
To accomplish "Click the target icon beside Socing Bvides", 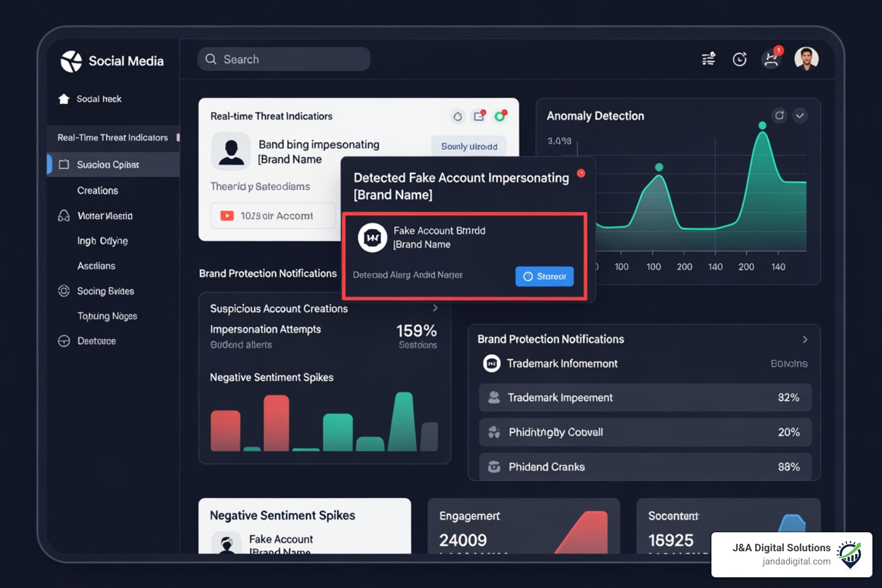I will 64,291.
